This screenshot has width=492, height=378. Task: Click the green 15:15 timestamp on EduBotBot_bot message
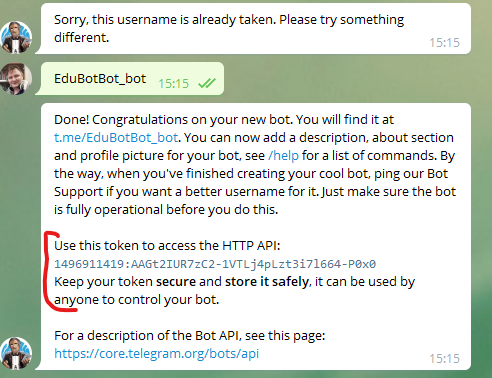coord(173,83)
